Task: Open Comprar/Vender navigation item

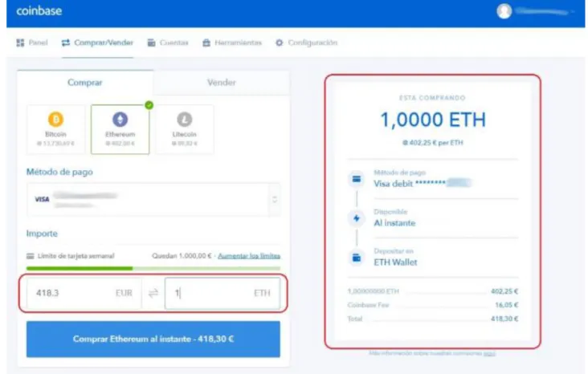Action: (97, 43)
